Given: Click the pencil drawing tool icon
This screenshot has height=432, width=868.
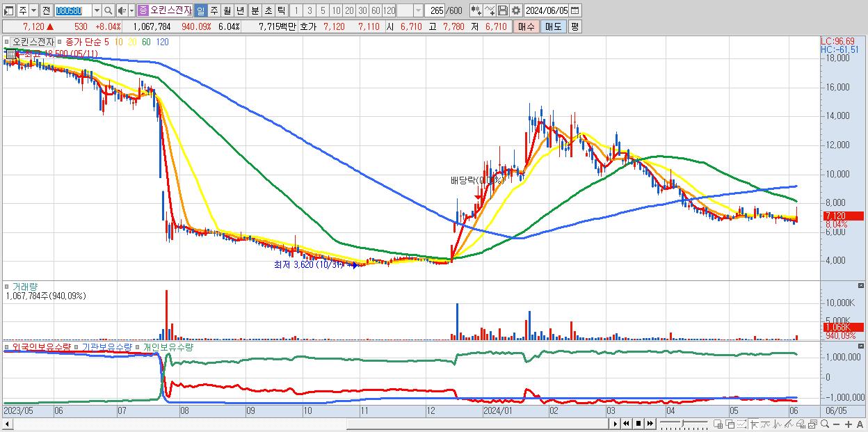Looking at the screenshot, I should [x=789, y=424].
